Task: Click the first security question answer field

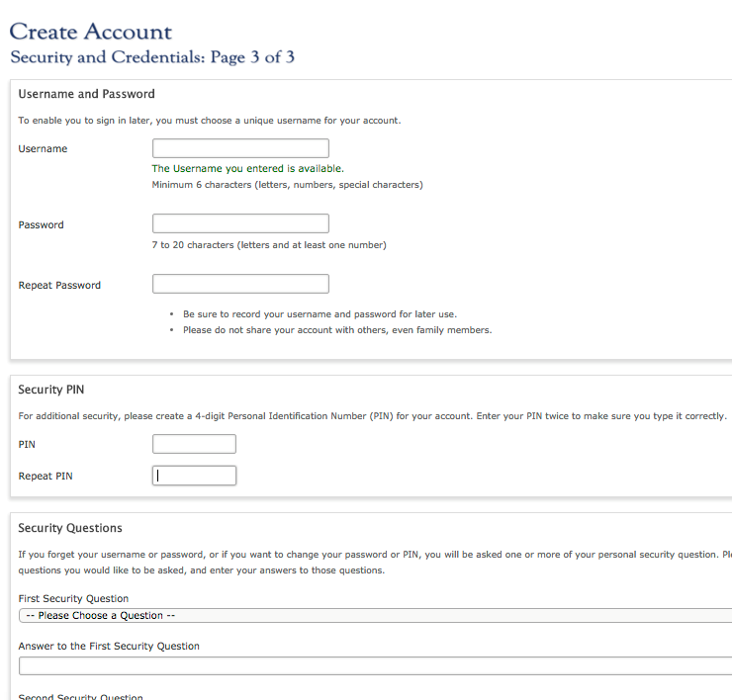Action: [375, 666]
